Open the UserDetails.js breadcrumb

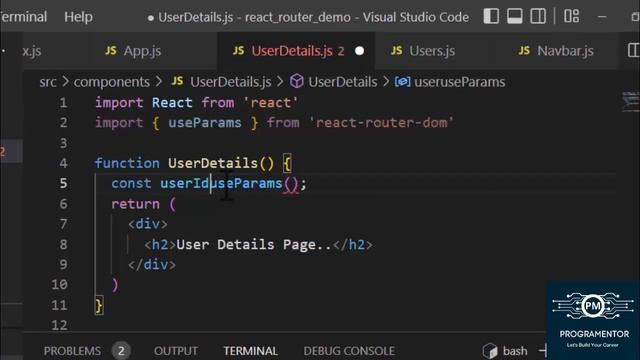(231, 82)
